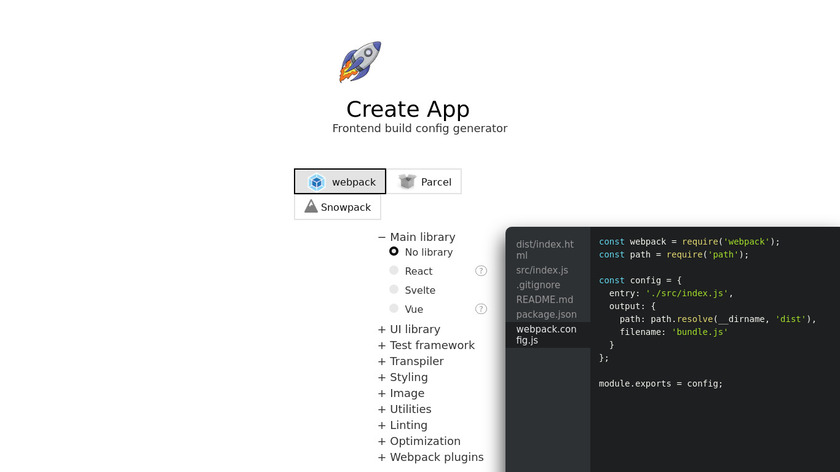Image resolution: width=840 pixels, height=472 pixels.
Task: Expand the Optimization section
Action: click(419, 441)
